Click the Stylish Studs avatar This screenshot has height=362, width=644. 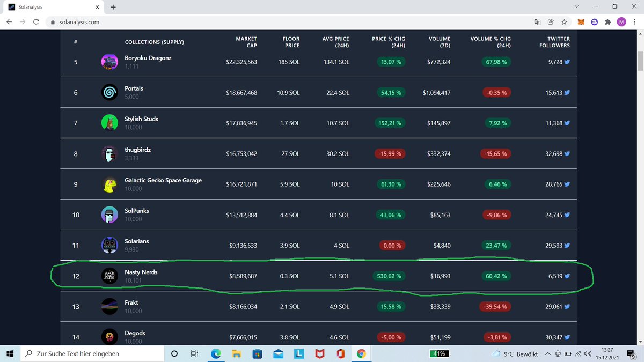pos(109,123)
